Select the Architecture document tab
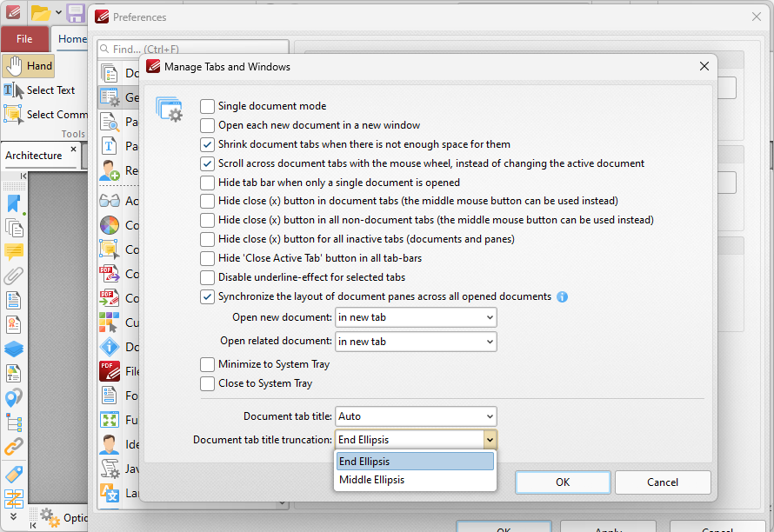This screenshot has height=532, width=774. click(33, 155)
